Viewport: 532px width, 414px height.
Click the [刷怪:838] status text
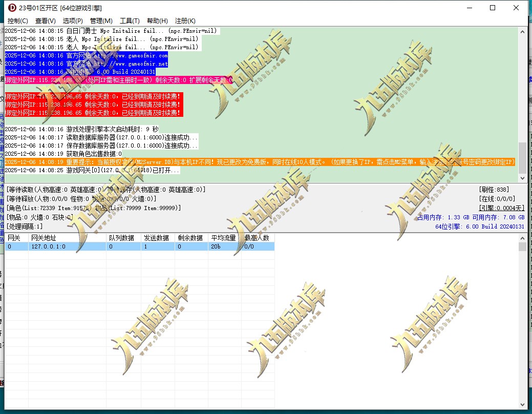494,190
